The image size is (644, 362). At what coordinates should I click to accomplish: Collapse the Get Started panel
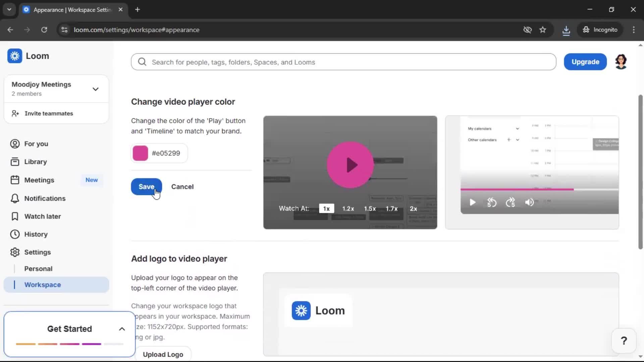(122, 329)
